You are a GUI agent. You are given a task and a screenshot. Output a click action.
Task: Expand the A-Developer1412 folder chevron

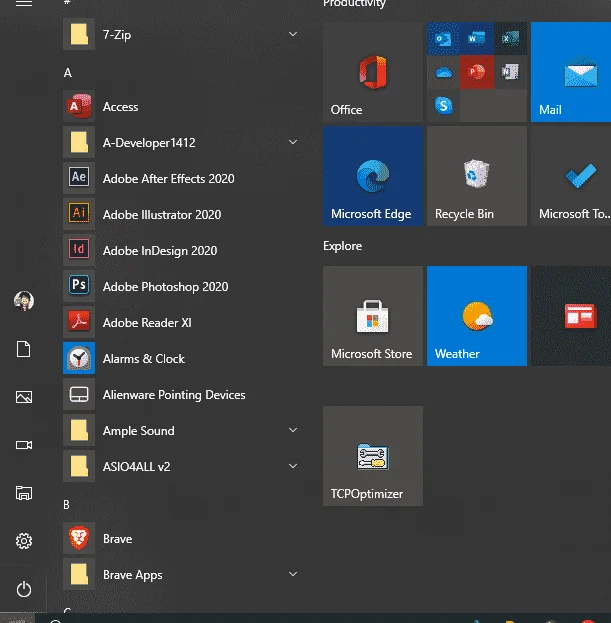click(293, 142)
